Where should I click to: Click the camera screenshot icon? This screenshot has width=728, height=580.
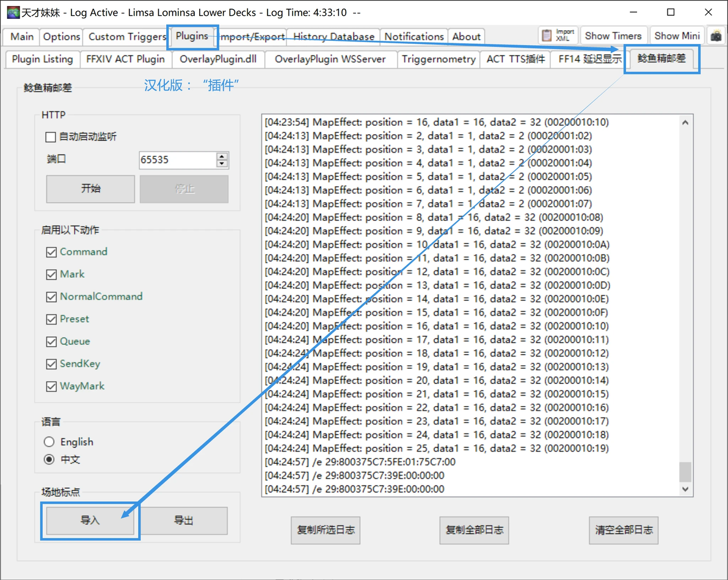tap(716, 36)
